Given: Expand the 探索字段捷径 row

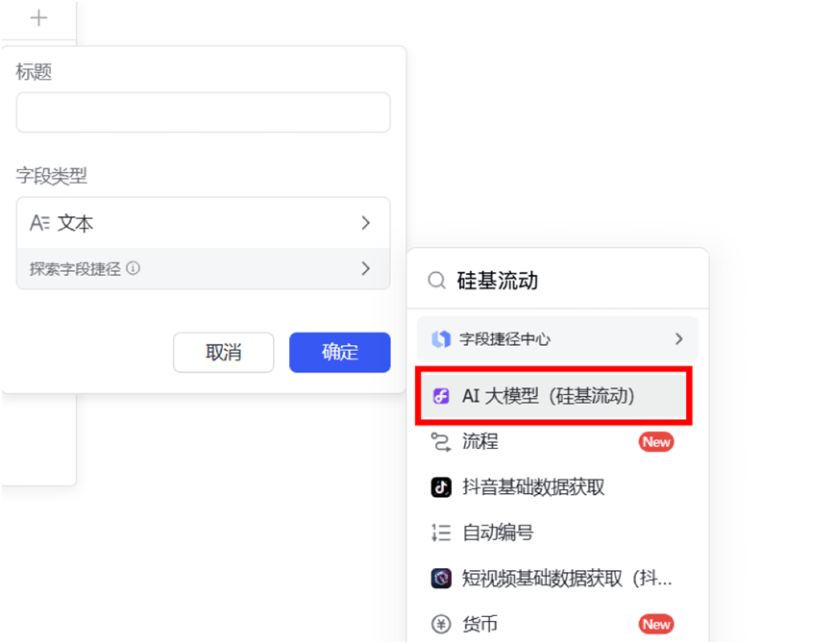Looking at the screenshot, I should 204,268.
